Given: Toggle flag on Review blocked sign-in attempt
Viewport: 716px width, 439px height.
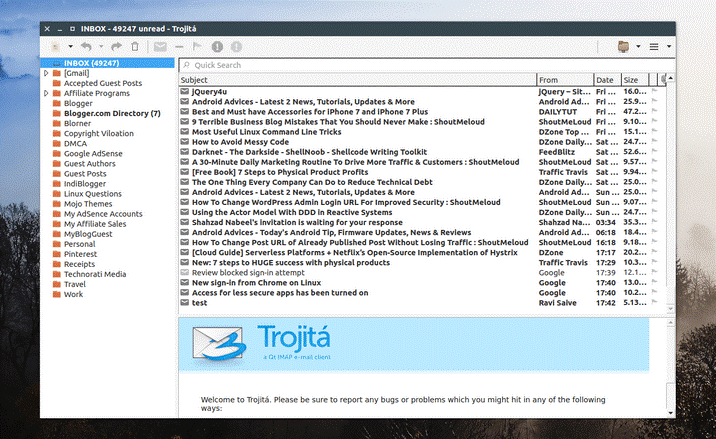Looking at the screenshot, I should click(x=654, y=272).
